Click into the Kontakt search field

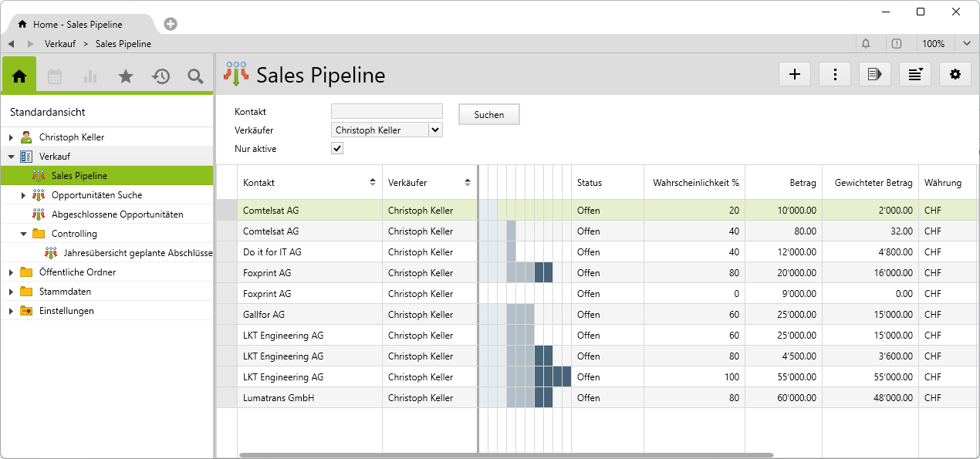click(387, 111)
